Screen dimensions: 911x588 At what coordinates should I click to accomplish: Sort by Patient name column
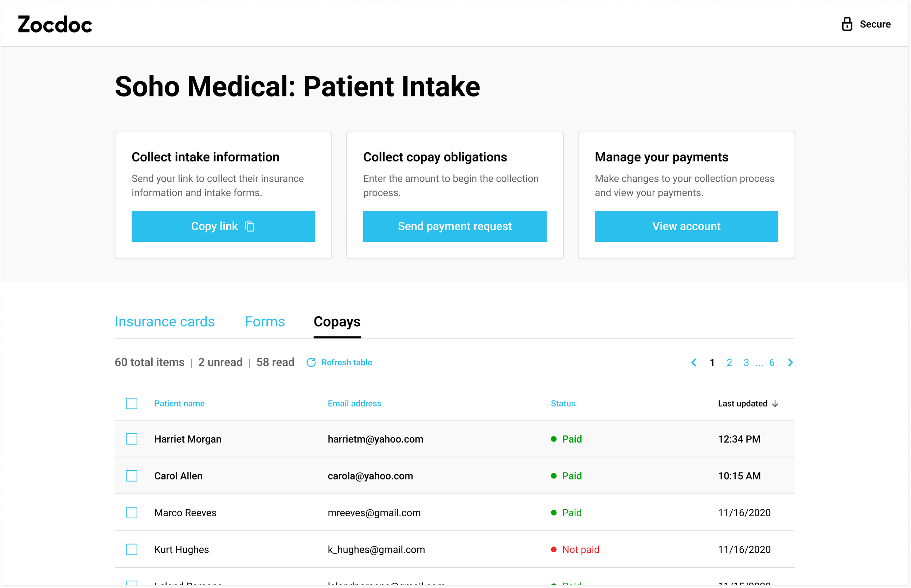click(x=179, y=404)
